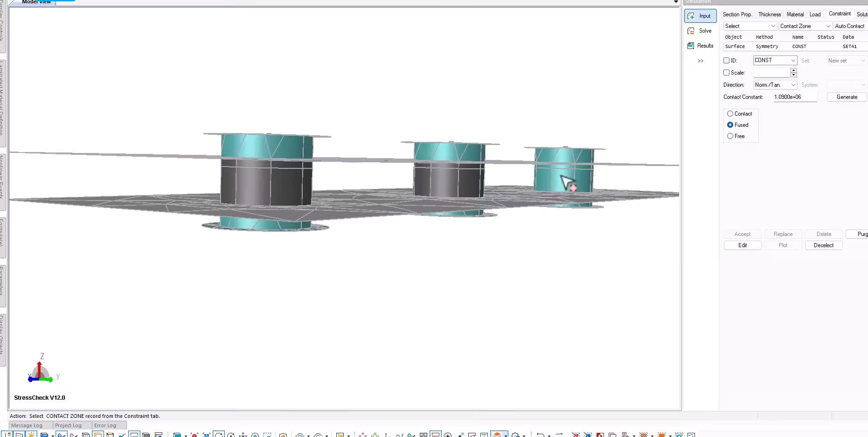This screenshot has width=868, height=437.
Task: Click the rotate view icon in the toolbar
Action: [218, 434]
